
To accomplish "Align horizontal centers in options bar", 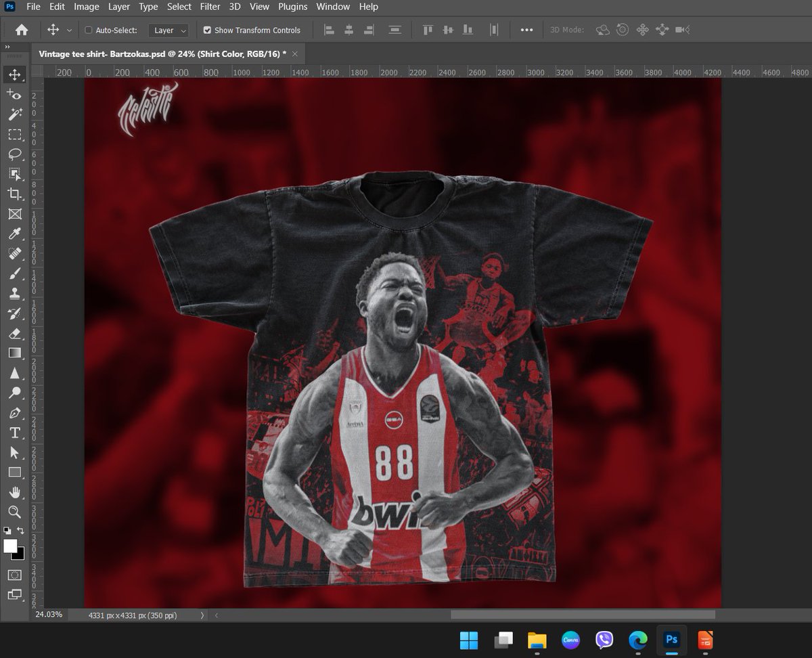I will coord(349,30).
